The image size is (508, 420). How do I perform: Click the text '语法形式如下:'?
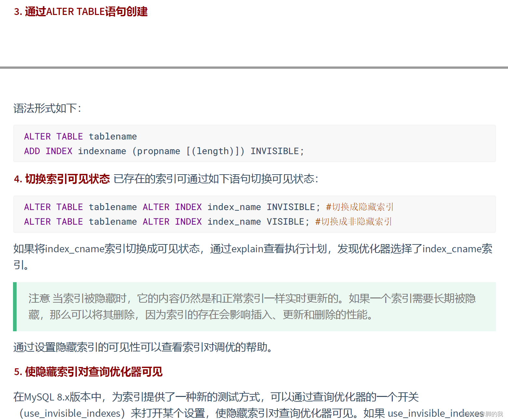click(47, 108)
